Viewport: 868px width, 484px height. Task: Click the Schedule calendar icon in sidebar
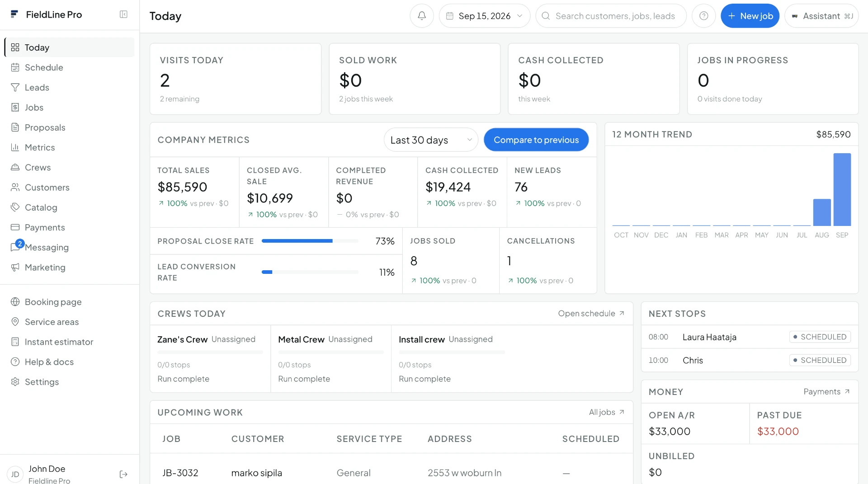(15, 67)
